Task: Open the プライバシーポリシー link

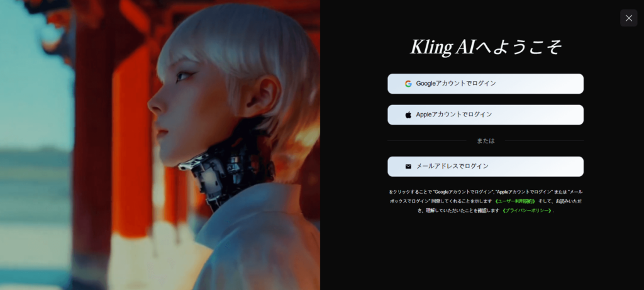Action: point(527,210)
